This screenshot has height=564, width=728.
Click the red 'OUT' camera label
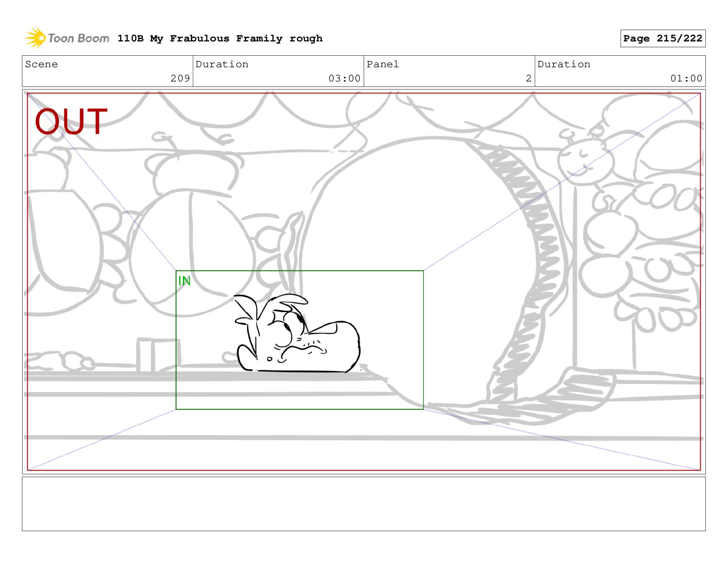[71, 122]
